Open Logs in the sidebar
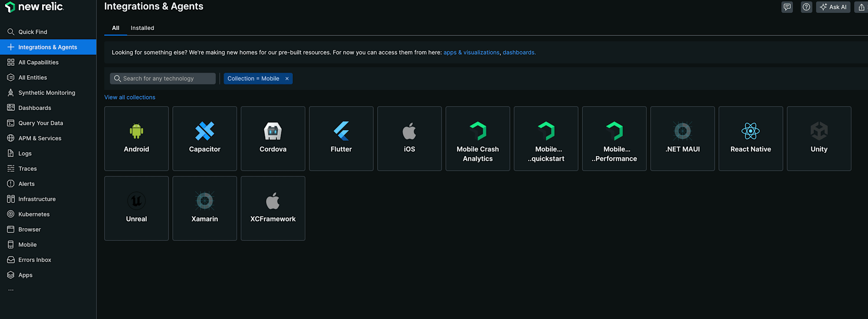Image resolution: width=868 pixels, height=319 pixels. pos(48,153)
